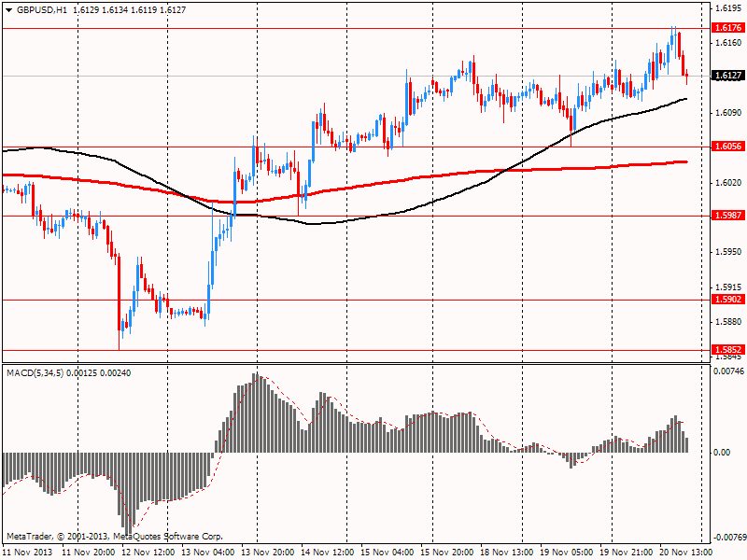Select the GBPUSD,H1 chart title text
This screenshot has width=747, height=560.
[41, 10]
